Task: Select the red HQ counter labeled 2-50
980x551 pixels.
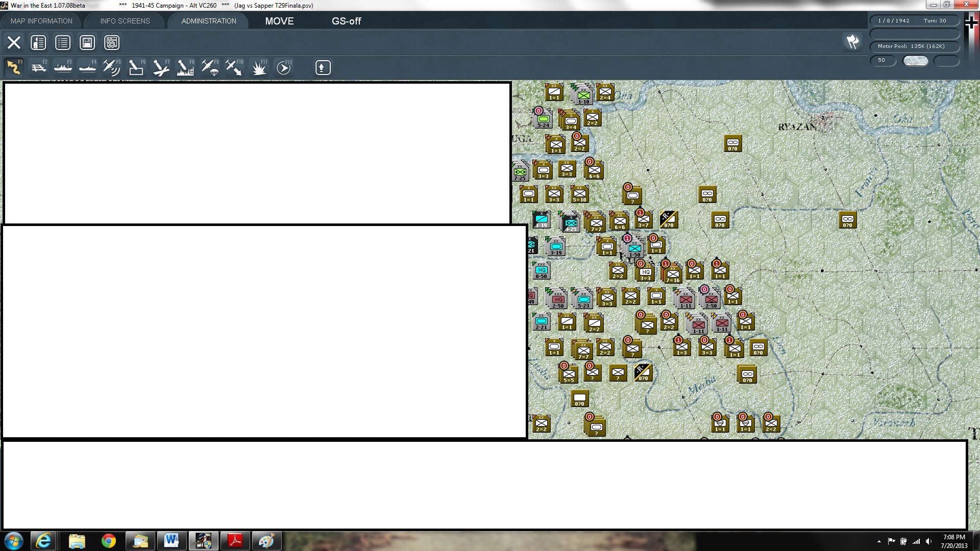Action: (x=558, y=299)
